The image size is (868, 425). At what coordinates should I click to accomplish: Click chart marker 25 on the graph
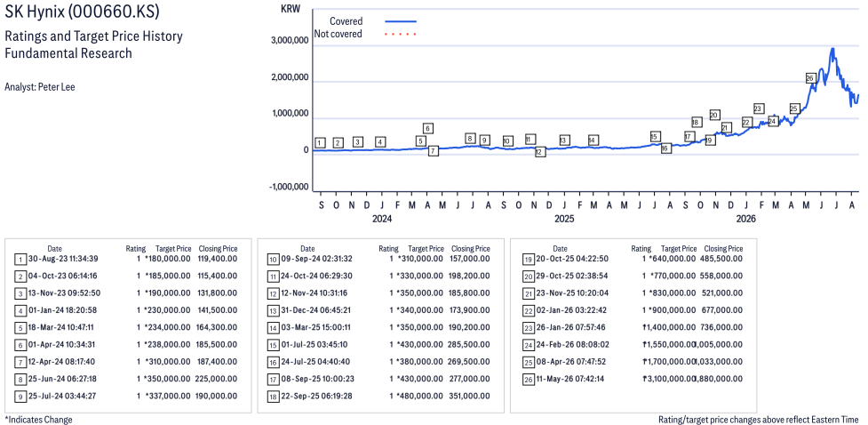coord(794,108)
